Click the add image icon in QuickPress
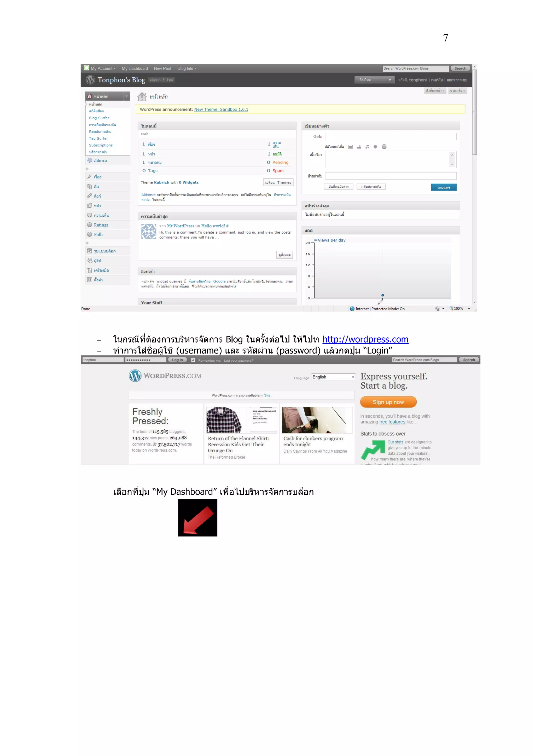The height and width of the screenshot is (756, 535). point(351,147)
